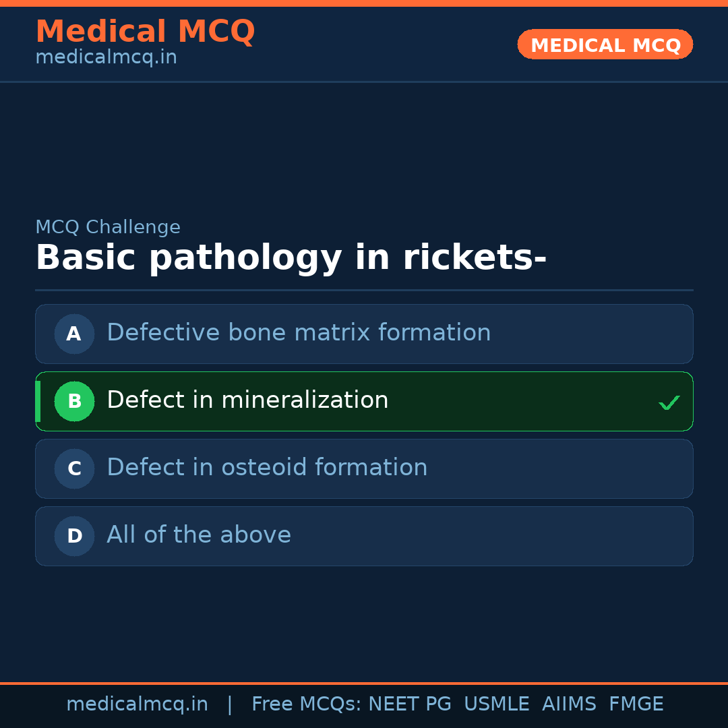Click the letter B green circle icon
728x728 pixels.
click(x=74, y=401)
